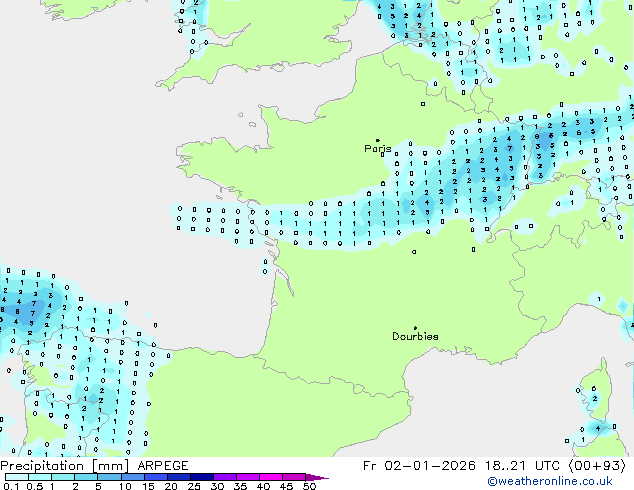Pick the 1 to 2 legend swatch

click(63, 477)
